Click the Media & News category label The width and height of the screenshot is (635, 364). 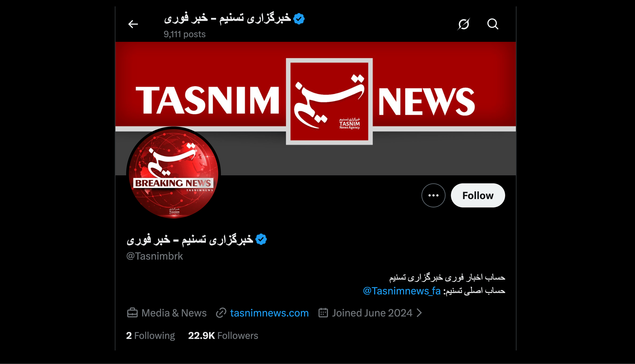(x=174, y=313)
